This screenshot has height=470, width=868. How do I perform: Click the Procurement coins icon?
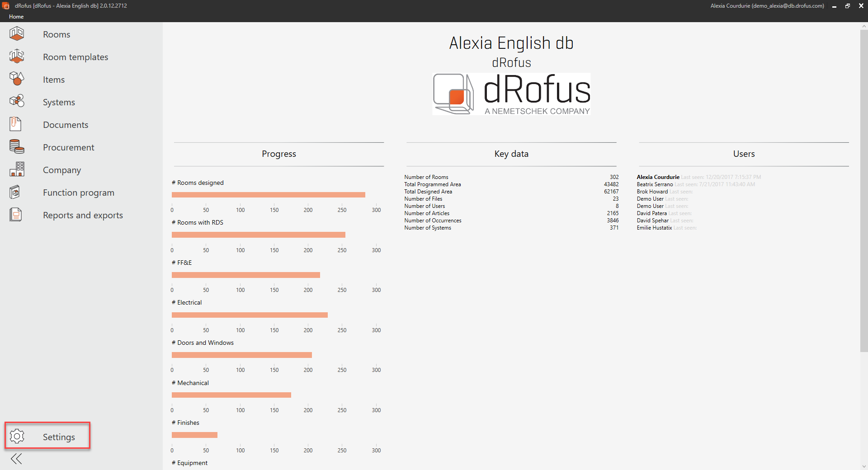click(x=17, y=146)
